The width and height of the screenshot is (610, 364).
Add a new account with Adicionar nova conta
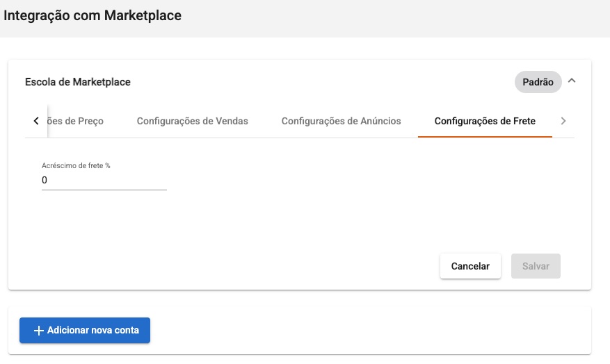coord(85,330)
